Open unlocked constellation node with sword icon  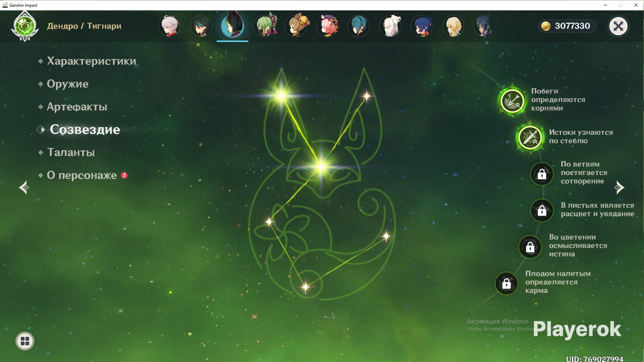(x=530, y=138)
